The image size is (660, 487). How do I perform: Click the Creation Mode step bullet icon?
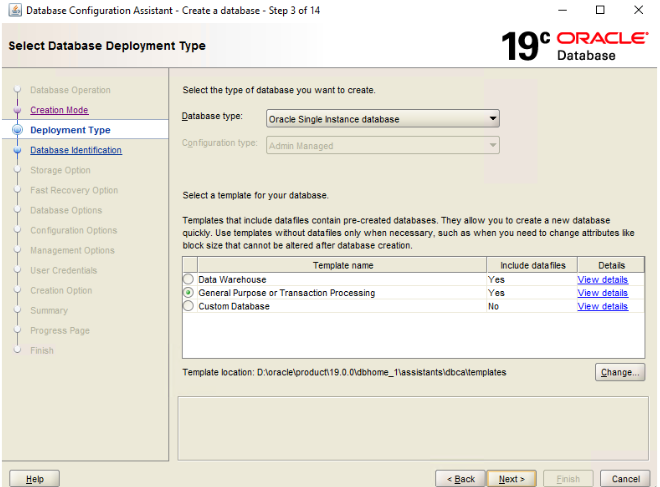tap(17, 110)
